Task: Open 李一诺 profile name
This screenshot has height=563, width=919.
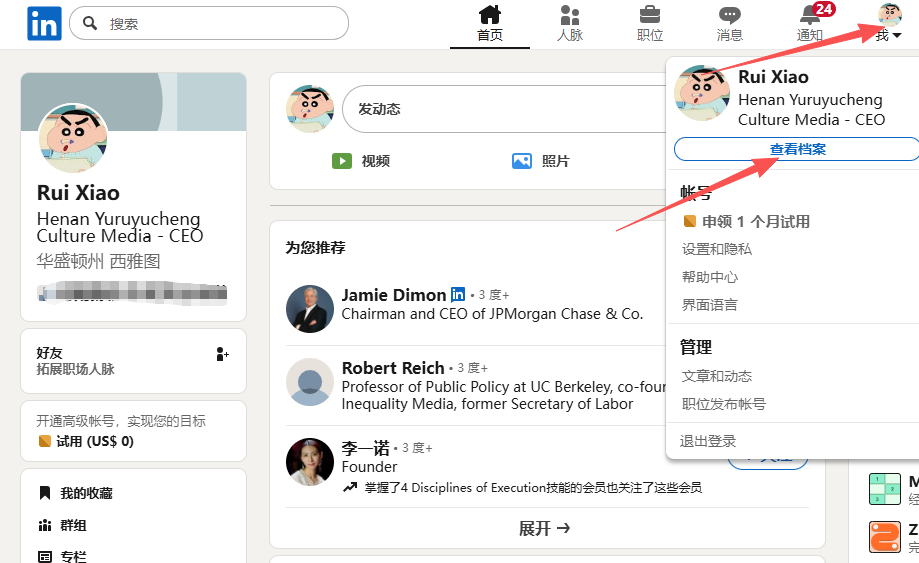Action: 365,448
